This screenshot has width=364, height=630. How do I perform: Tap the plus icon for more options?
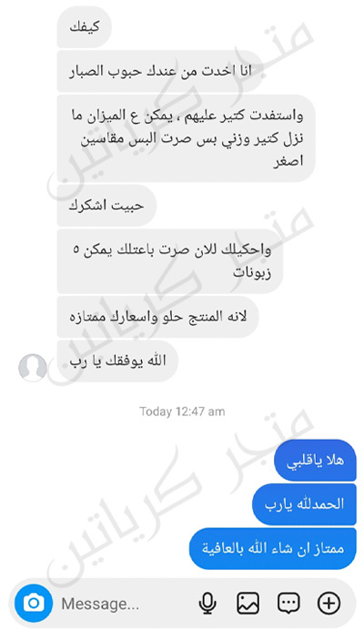click(329, 603)
